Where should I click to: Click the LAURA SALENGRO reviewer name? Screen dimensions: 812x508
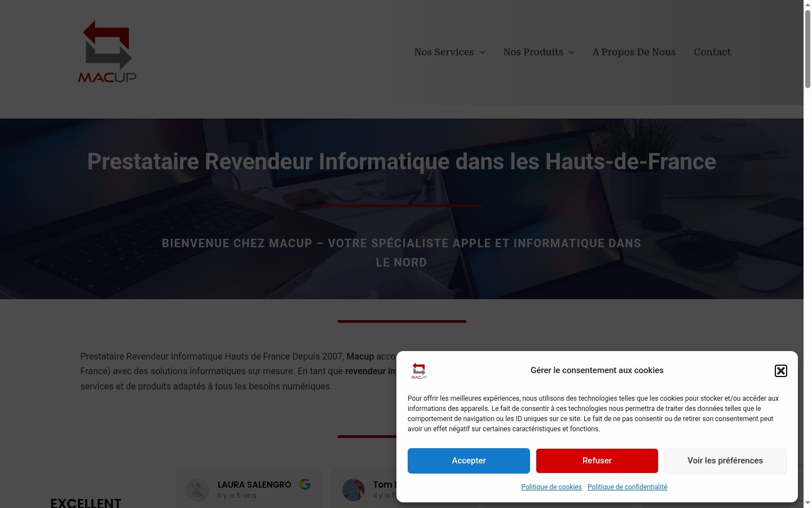point(254,485)
